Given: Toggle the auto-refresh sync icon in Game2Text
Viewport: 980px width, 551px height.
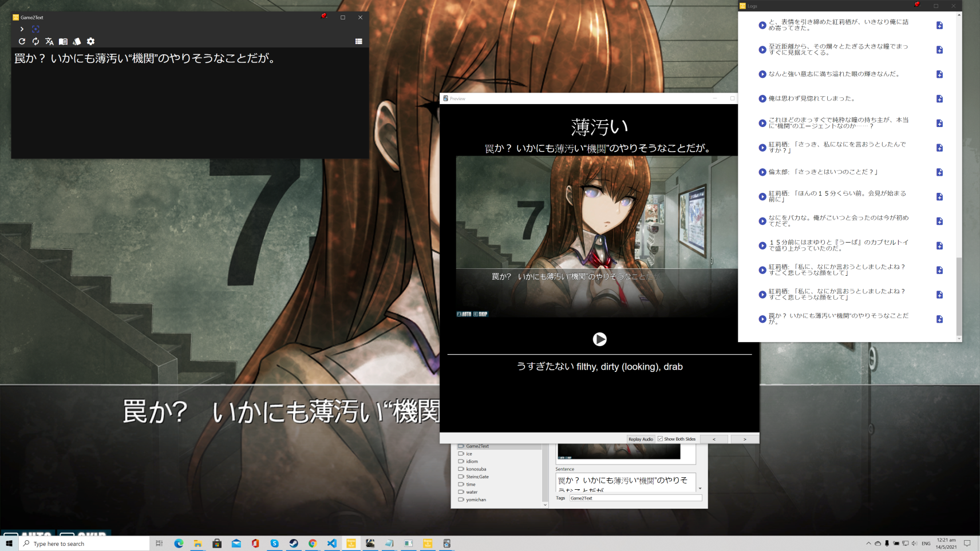Looking at the screenshot, I should (35, 41).
